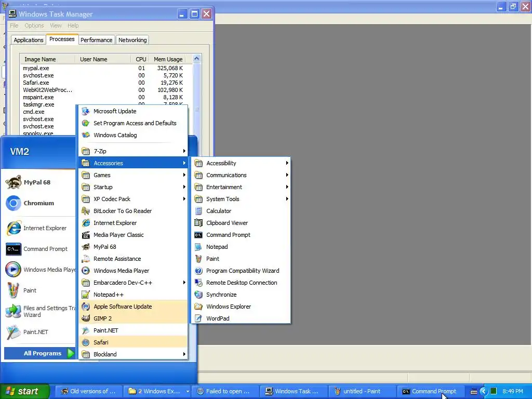The height and width of the screenshot is (399, 532).
Task: Sort processes by Image Name column
Action: click(47, 59)
